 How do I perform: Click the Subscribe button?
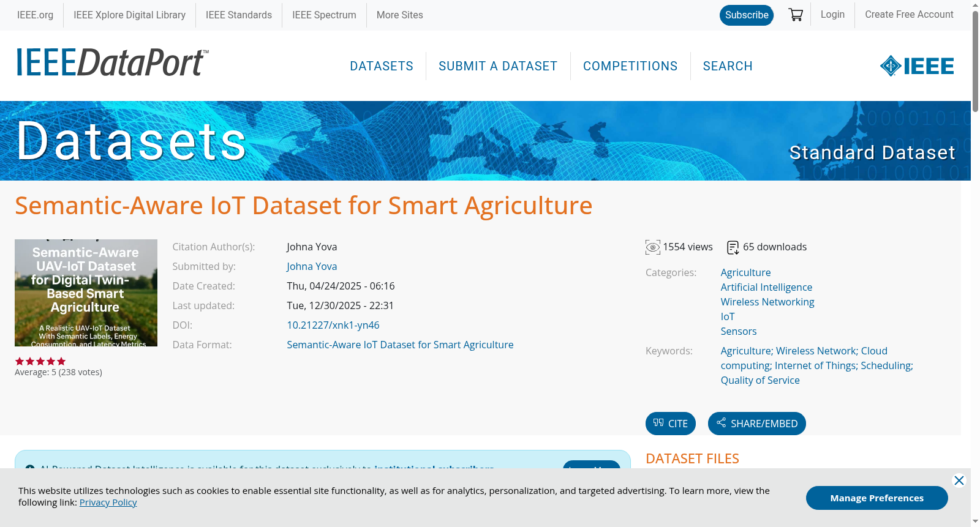[747, 15]
